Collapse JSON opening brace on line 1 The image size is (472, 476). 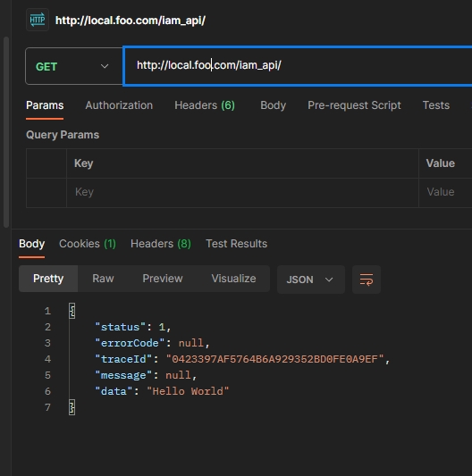(x=72, y=311)
